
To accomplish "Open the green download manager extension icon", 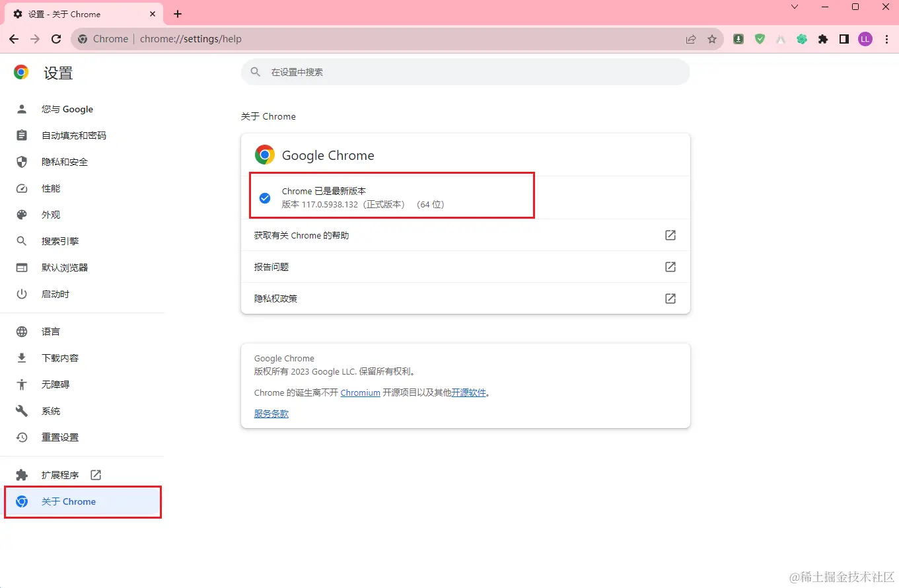I will [x=738, y=39].
